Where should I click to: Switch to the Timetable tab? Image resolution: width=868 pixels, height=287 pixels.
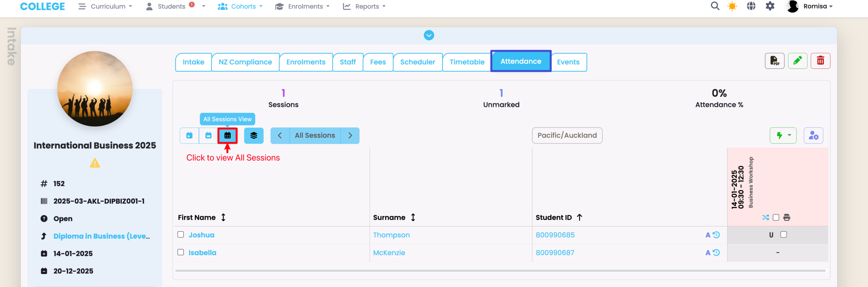[467, 62]
